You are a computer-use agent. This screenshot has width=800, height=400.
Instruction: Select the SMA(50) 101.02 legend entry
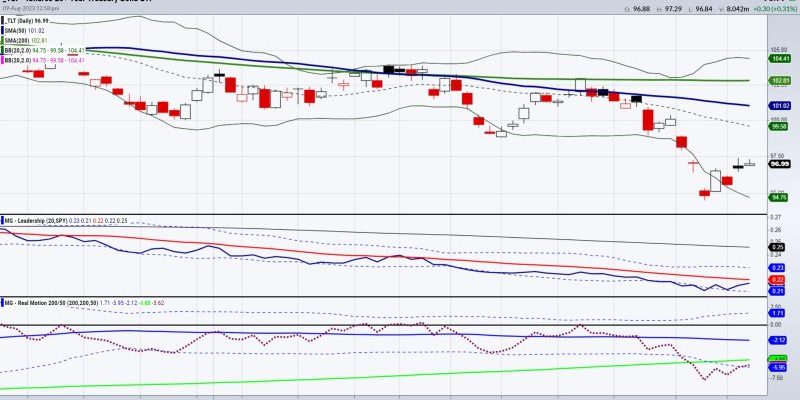click(x=26, y=31)
